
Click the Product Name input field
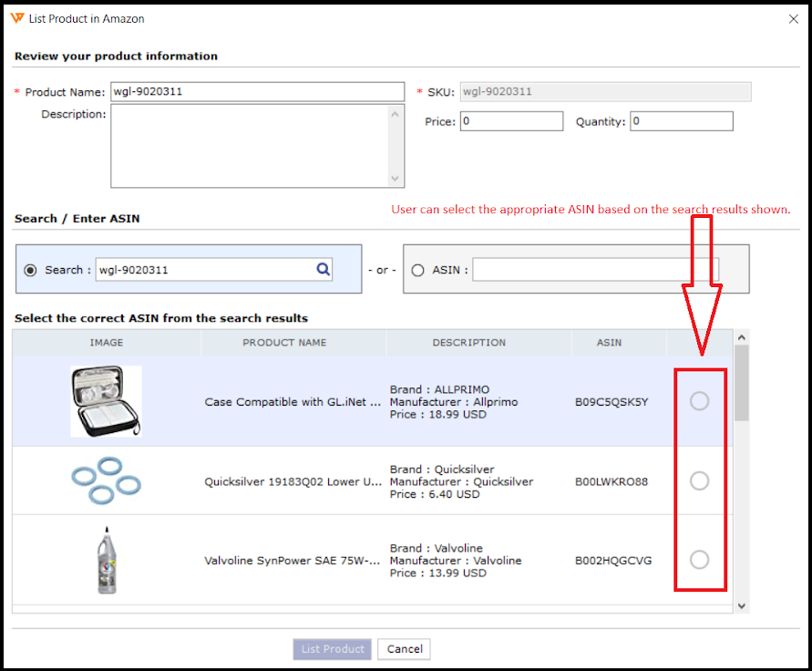[257, 92]
